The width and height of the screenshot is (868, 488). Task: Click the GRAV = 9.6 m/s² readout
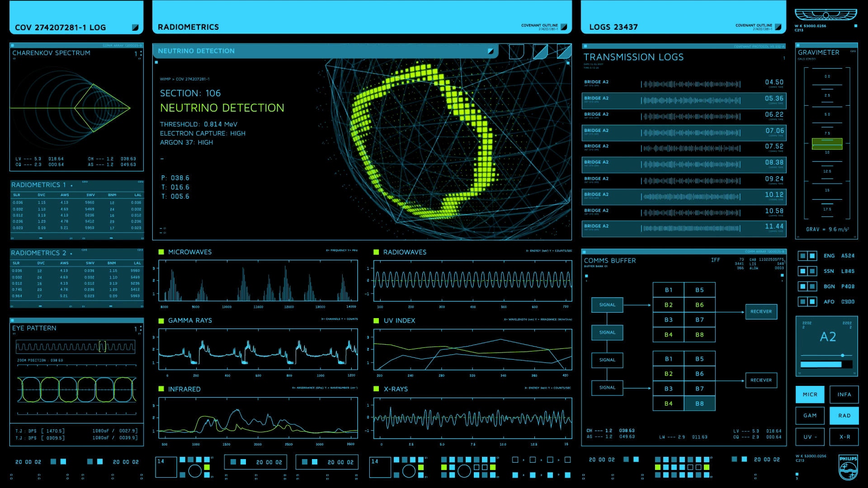[x=827, y=229]
